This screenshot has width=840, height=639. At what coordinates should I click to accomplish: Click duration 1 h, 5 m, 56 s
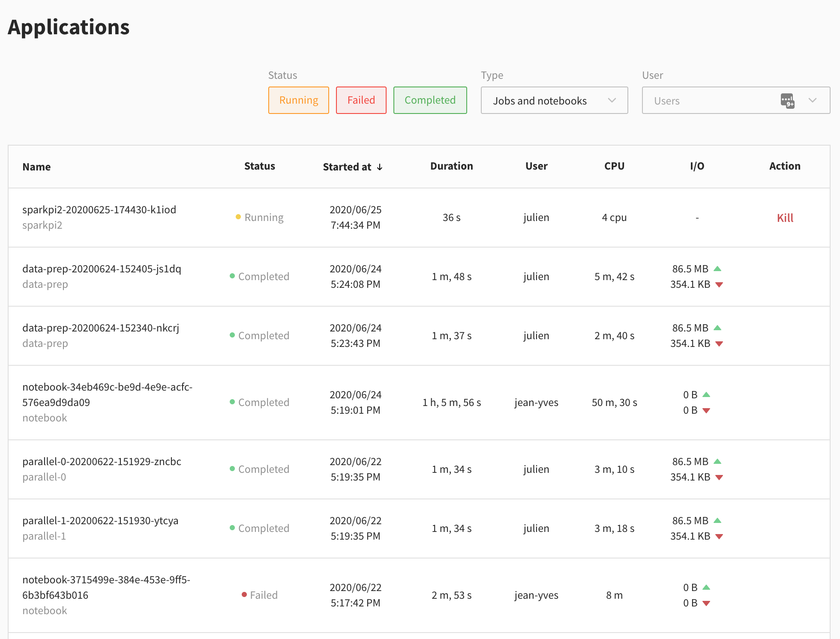click(452, 402)
